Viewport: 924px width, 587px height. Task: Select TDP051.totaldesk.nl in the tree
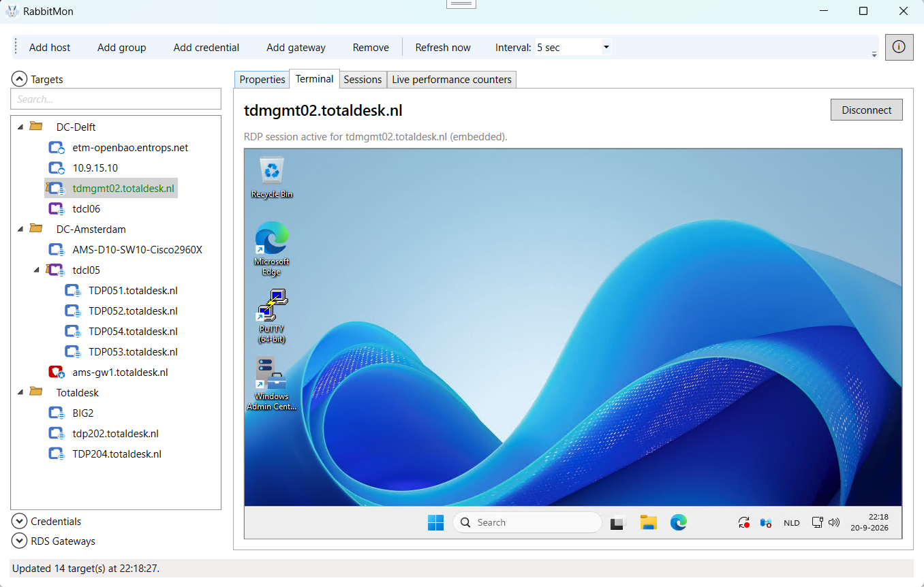tap(133, 291)
